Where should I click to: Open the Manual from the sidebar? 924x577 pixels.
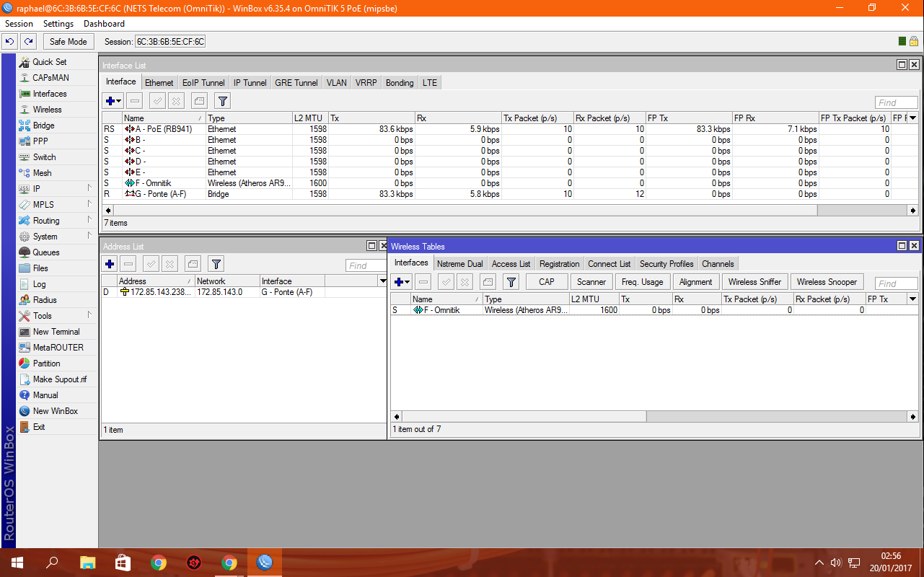(x=45, y=395)
